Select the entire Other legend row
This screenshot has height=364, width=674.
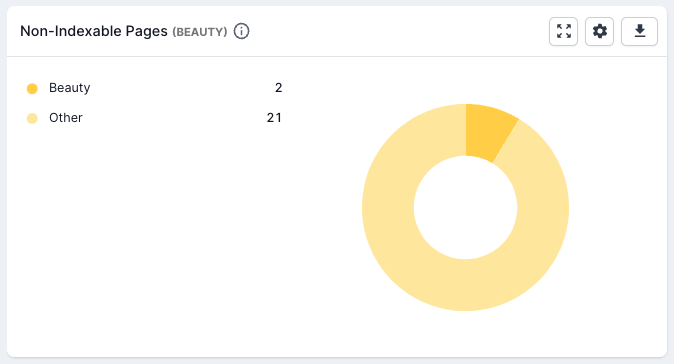click(x=155, y=118)
